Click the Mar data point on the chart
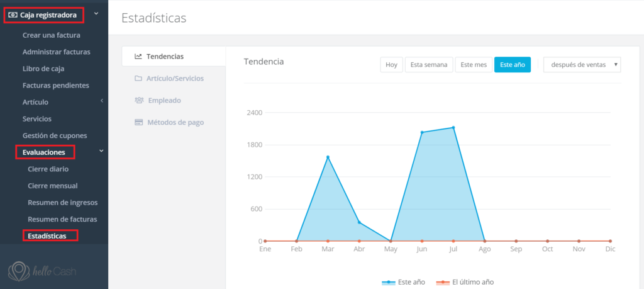The width and height of the screenshot is (644, 289). pos(328,157)
